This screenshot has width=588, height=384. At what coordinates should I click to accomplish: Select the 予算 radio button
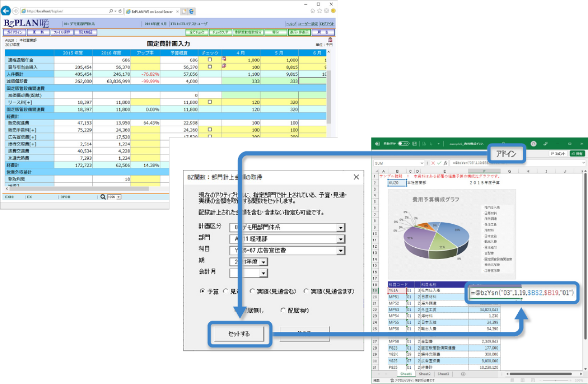[x=203, y=291]
